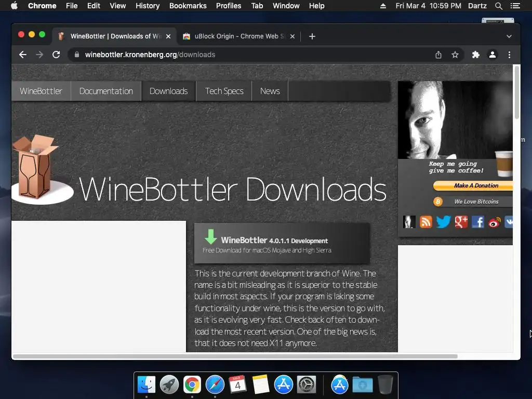Open the Google Plus icon
The height and width of the screenshot is (399, 532).
tap(461, 222)
